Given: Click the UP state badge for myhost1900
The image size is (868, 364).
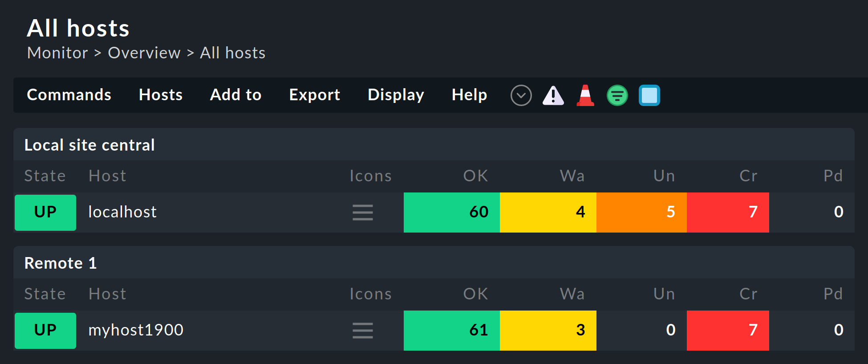Looking at the screenshot, I should point(45,331).
